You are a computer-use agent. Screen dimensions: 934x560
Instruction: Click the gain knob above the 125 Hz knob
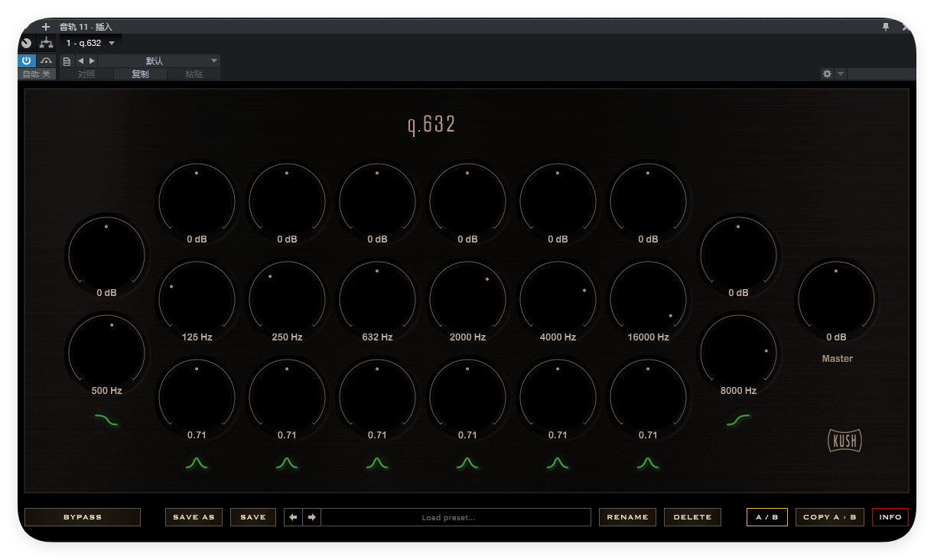197,200
